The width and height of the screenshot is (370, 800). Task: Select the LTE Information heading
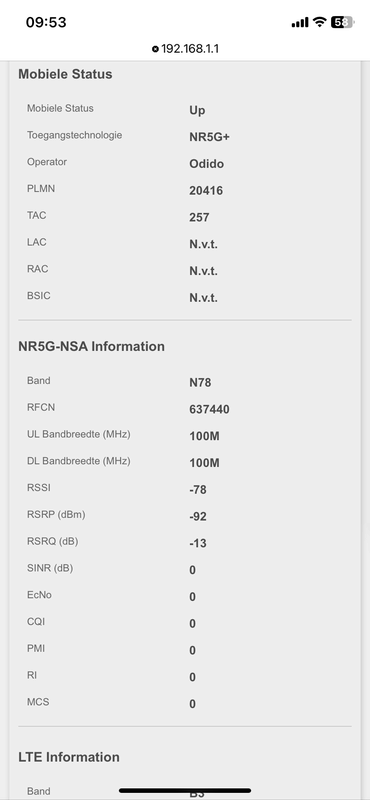point(69,757)
